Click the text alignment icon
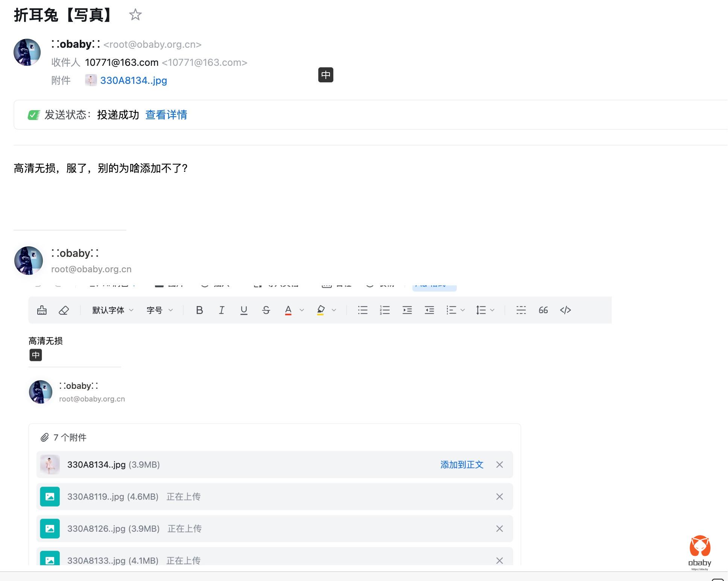This screenshot has height=581, width=728. (451, 310)
